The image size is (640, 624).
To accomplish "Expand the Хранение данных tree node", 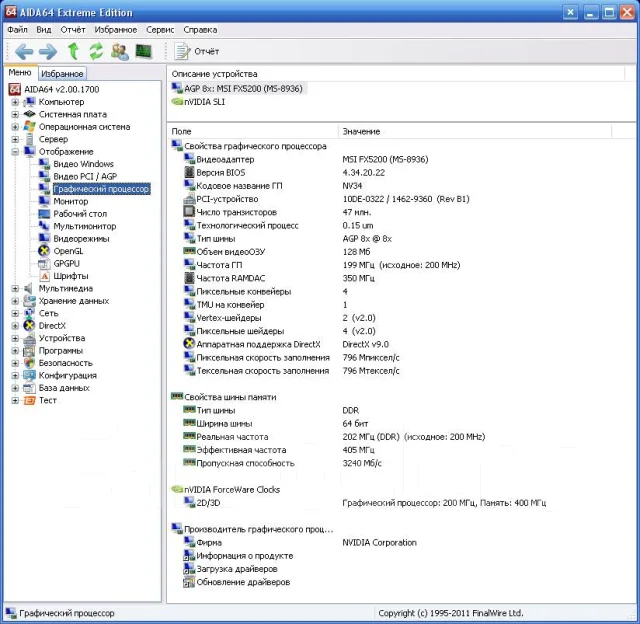I will click(x=15, y=301).
